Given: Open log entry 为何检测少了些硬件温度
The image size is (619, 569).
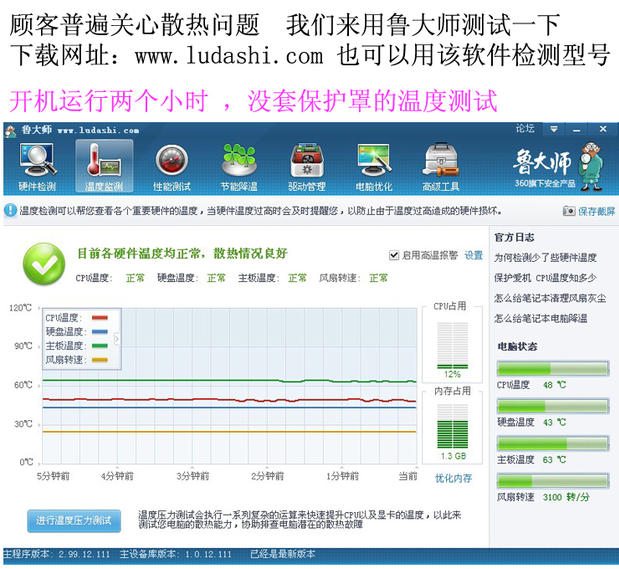Looking at the screenshot, I should [545, 258].
